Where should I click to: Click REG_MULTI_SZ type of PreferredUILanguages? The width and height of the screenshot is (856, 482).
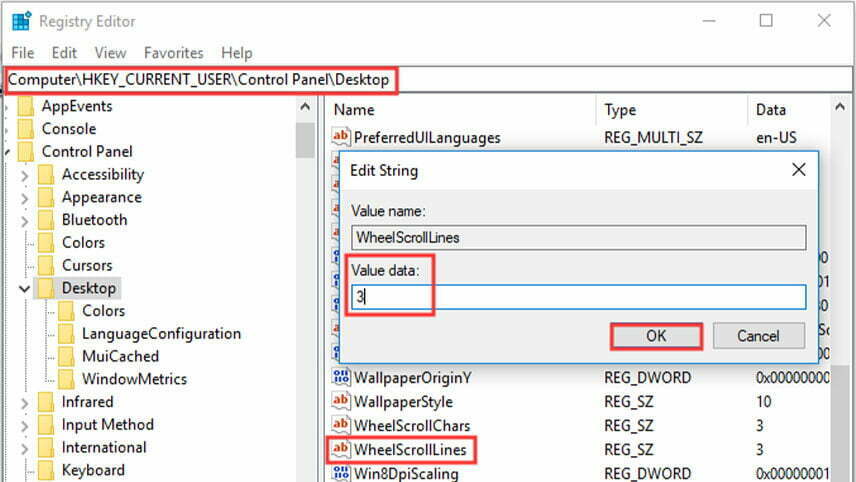click(653, 138)
